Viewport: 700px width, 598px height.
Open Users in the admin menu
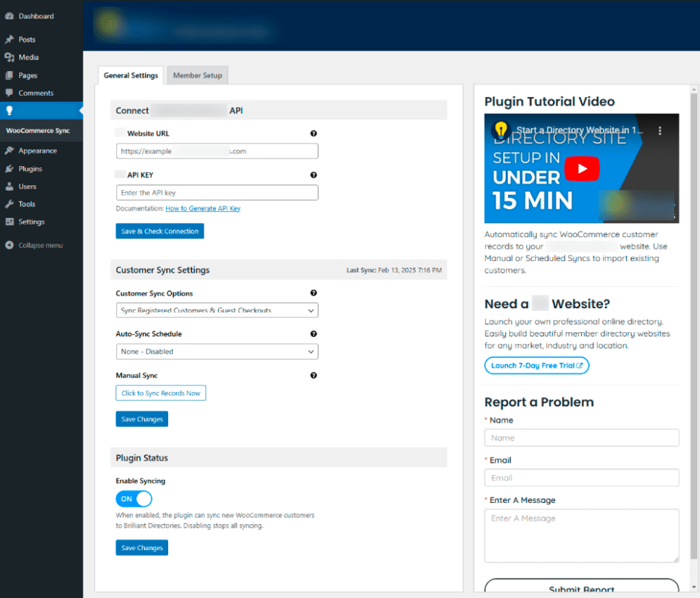pos(27,187)
